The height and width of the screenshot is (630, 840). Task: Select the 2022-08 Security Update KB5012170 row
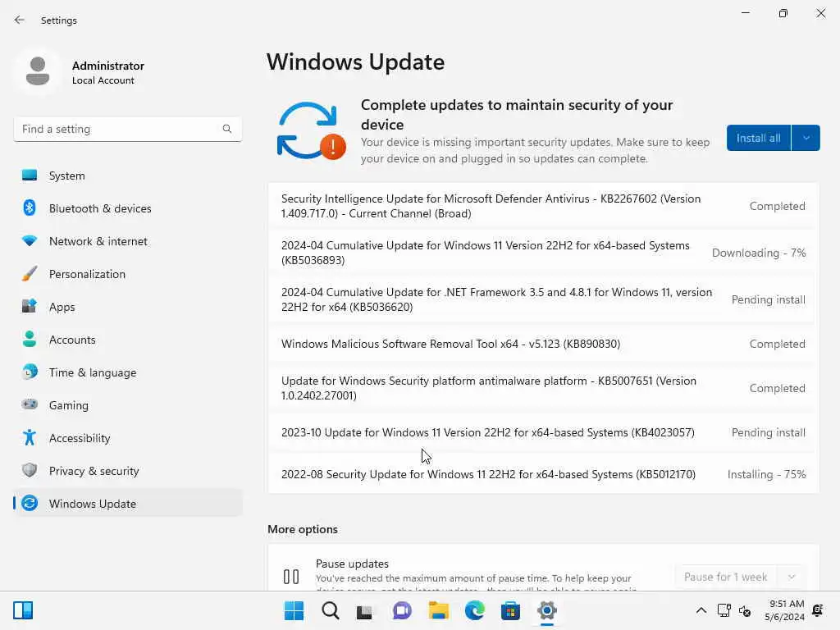pyautogui.click(x=543, y=474)
